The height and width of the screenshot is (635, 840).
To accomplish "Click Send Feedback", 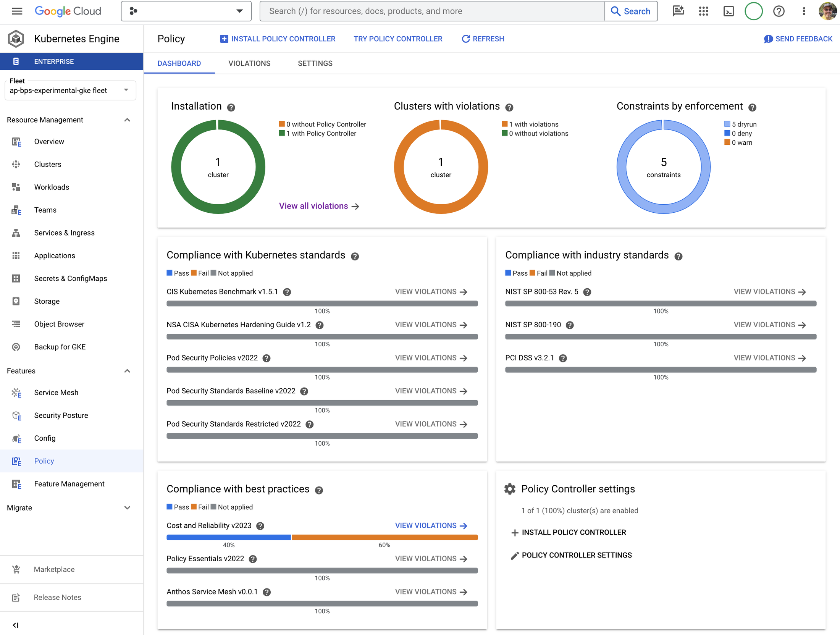I will point(798,39).
